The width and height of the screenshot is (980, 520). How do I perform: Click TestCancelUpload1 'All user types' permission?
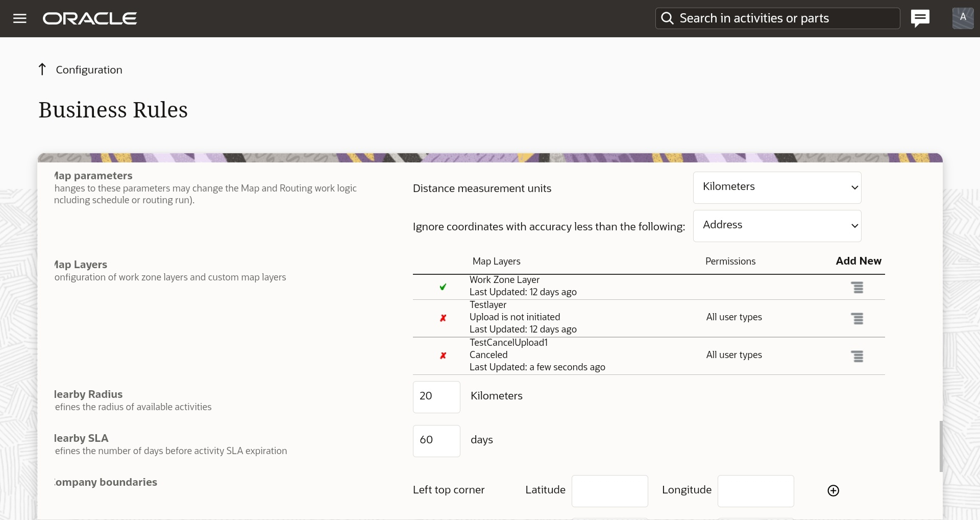click(734, 355)
